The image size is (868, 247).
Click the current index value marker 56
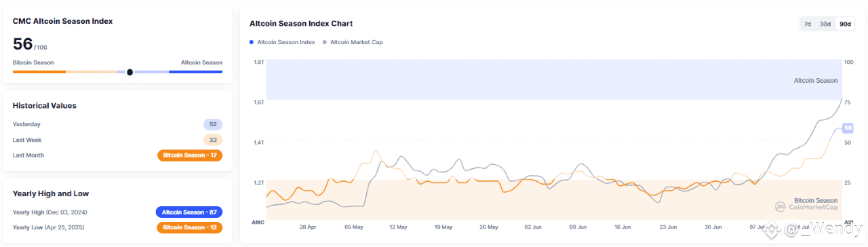point(848,128)
